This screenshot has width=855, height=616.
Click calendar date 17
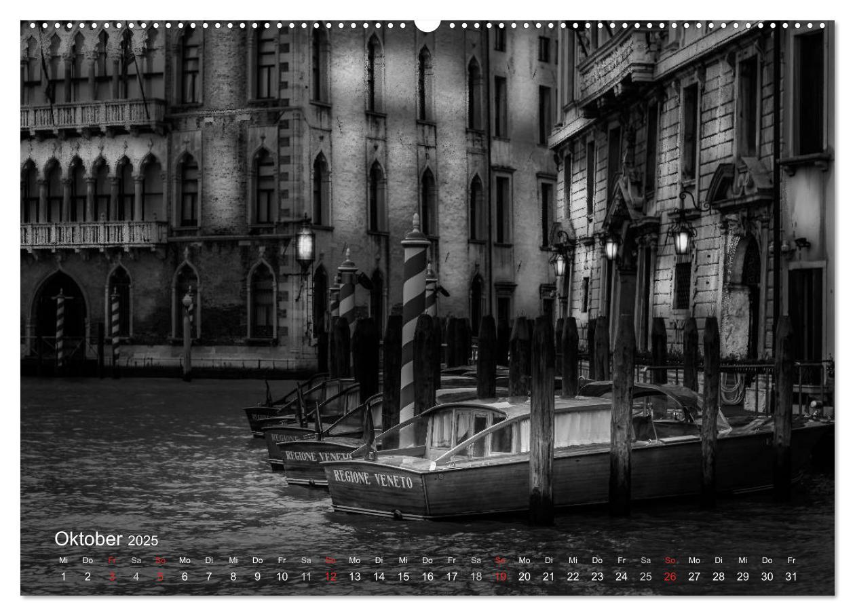pos(451,577)
